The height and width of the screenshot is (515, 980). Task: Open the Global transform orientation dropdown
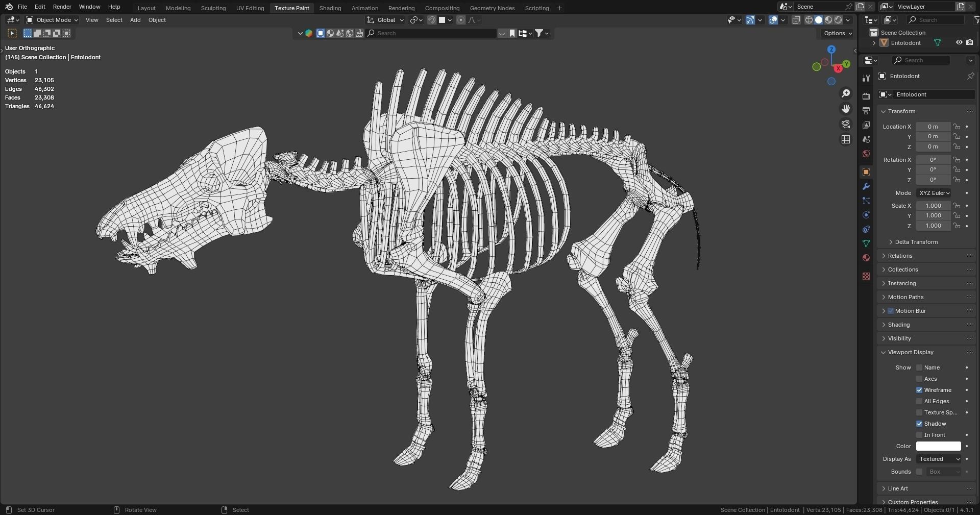coord(385,20)
